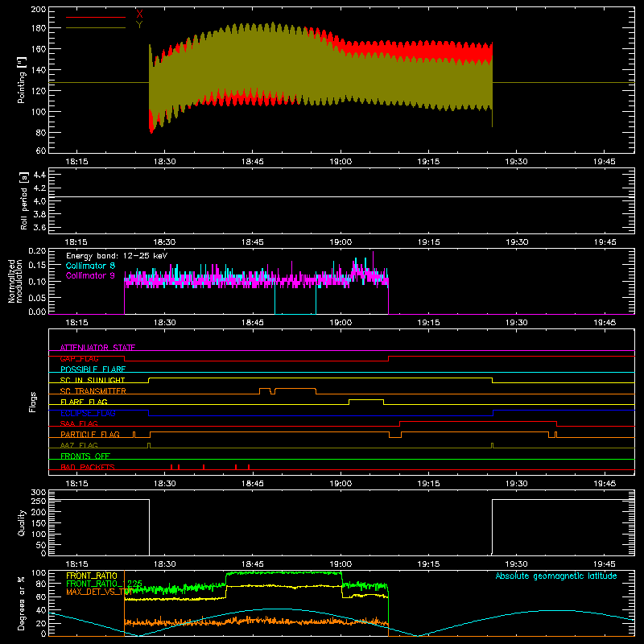
Task: Click the 'Degrees or %' axis title
Action: point(22,603)
